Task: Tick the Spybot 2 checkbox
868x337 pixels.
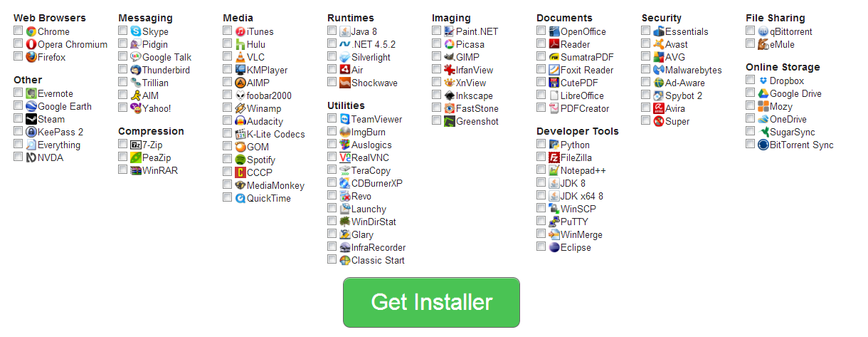Action: point(646,95)
